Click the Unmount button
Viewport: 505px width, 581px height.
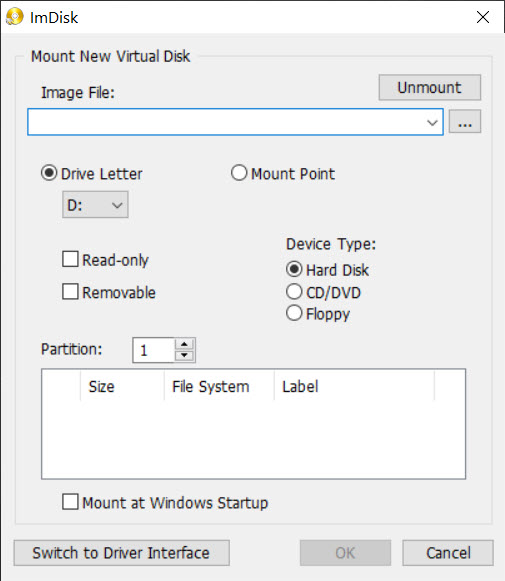[430, 88]
